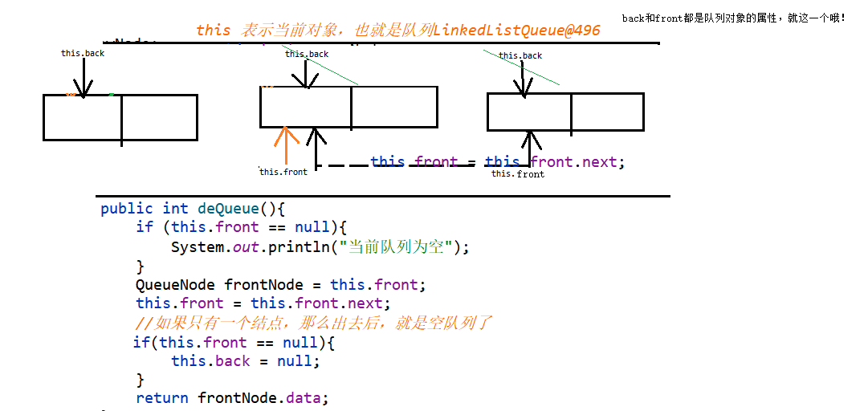Select the method name "deQueue"
Viewport: 868px width, 411px height.
coord(228,209)
